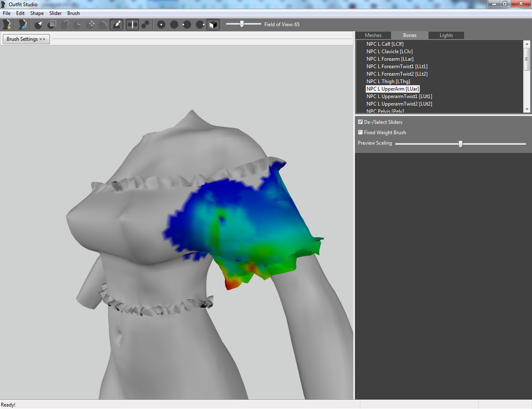Switch to the Bones tab
The image size is (532, 409).
pyautogui.click(x=410, y=35)
